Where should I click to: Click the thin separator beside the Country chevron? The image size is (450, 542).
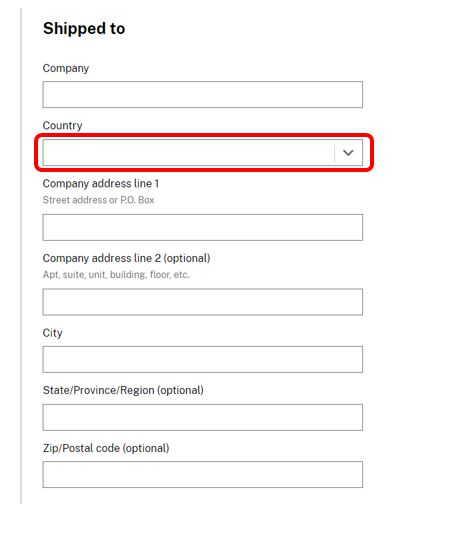335,153
